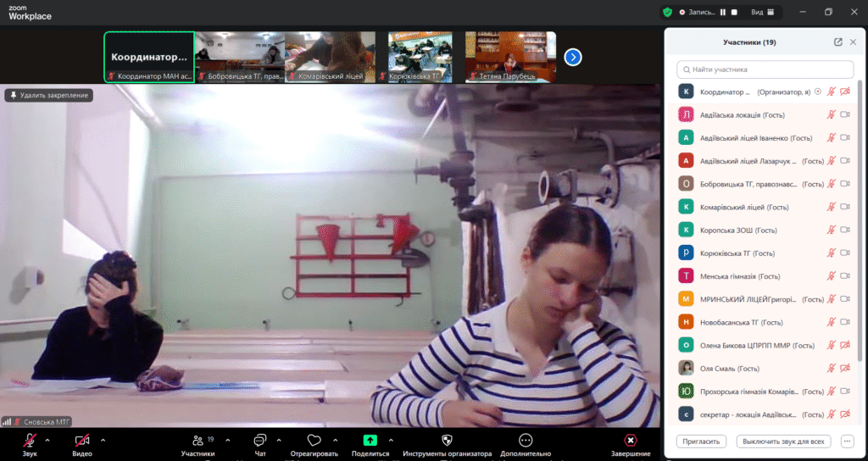The height and width of the screenshot is (461, 868).
Task: Click the red Завершение end meeting icon
Action: 630,441
